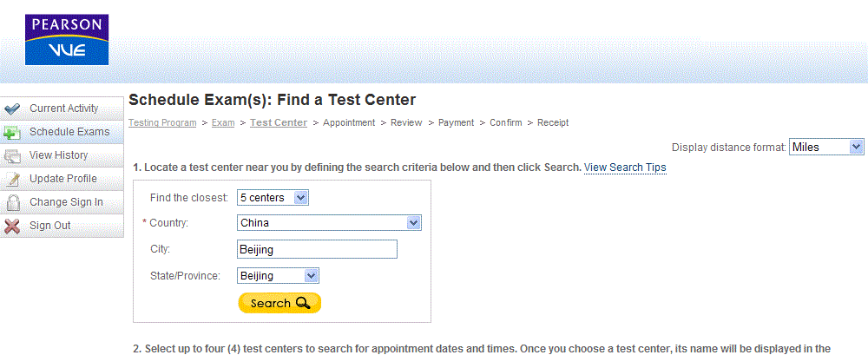This screenshot has height=355, width=868.
Task: Click the Pearson VUE logo
Action: [x=67, y=40]
